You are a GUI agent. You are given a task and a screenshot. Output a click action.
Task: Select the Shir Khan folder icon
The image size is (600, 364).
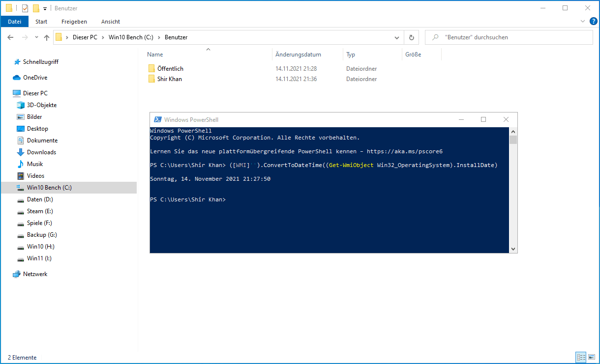(151, 79)
